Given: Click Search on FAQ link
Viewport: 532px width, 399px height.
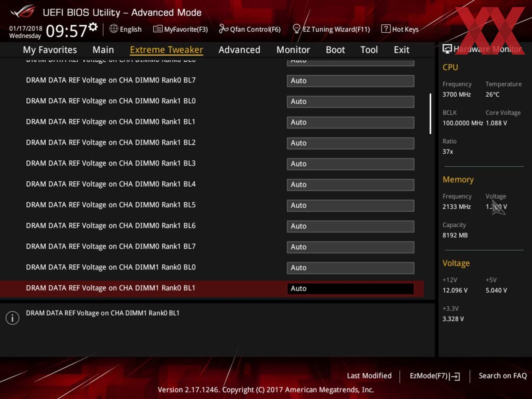Looking at the screenshot, I should coord(503,376).
